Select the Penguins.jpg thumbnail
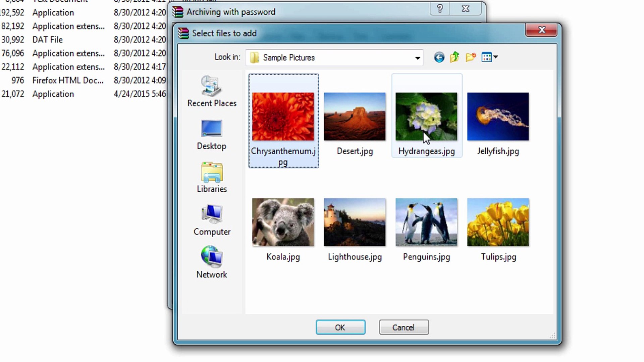The width and height of the screenshot is (644, 362). 426,222
